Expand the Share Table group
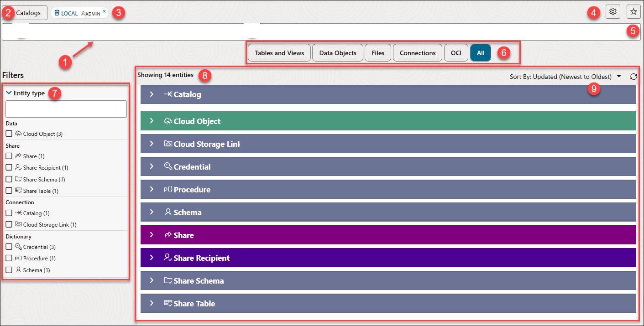The width and height of the screenshot is (644, 326). [x=152, y=303]
